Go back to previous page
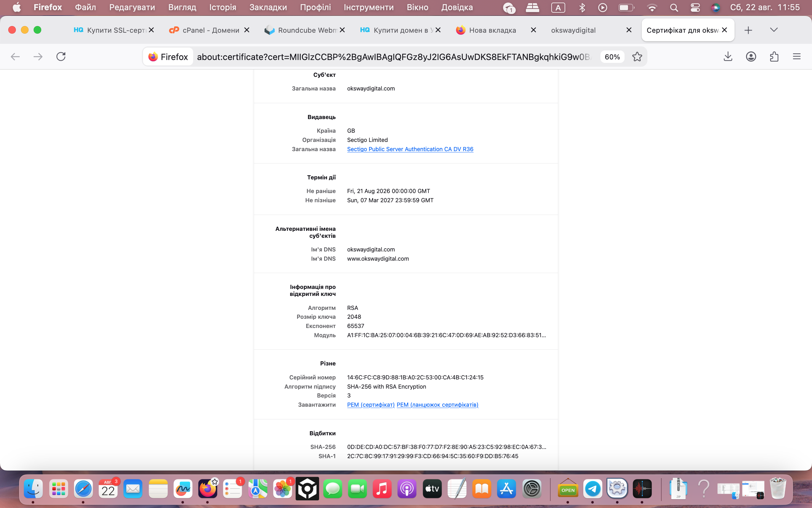The image size is (812, 508). coord(15,57)
